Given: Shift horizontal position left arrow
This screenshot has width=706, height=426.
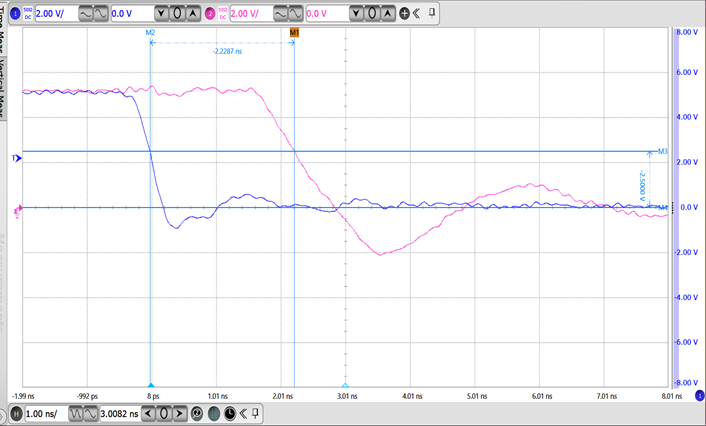Looking at the screenshot, I should pos(148,413).
